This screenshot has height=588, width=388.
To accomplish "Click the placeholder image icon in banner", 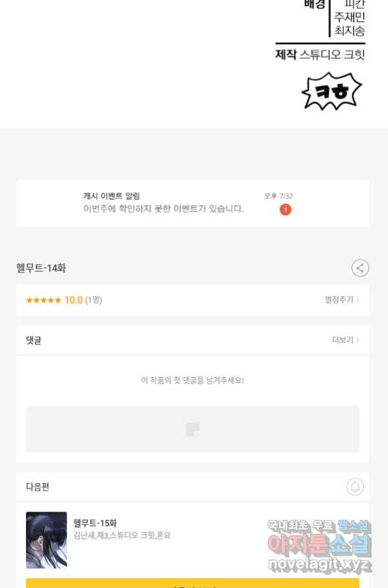I will coord(193,430).
